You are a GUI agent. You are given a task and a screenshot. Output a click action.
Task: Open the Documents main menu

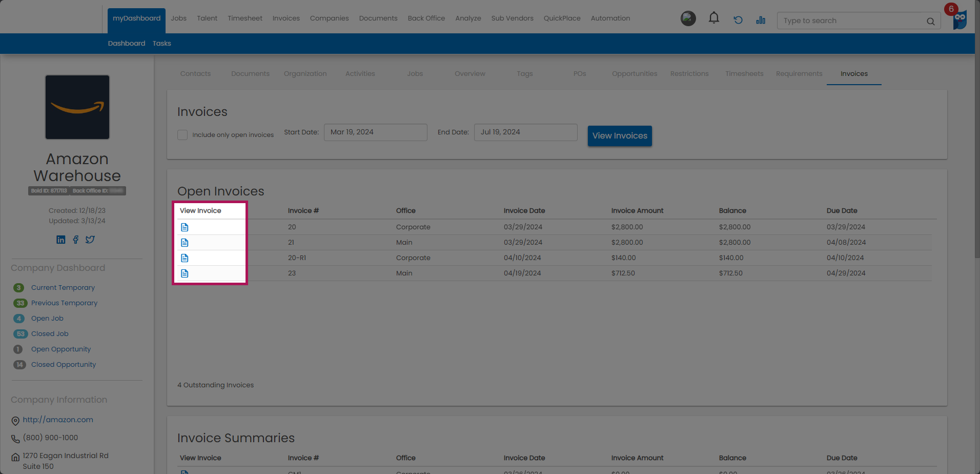378,18
